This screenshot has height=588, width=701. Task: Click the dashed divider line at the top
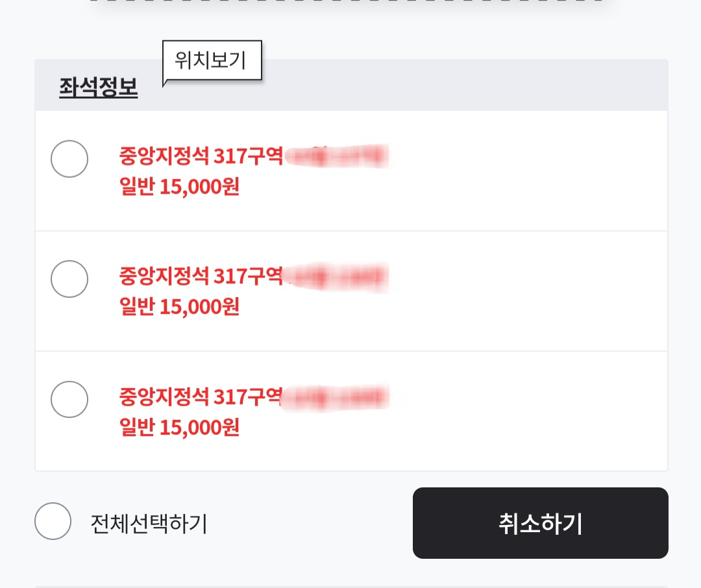347,1
